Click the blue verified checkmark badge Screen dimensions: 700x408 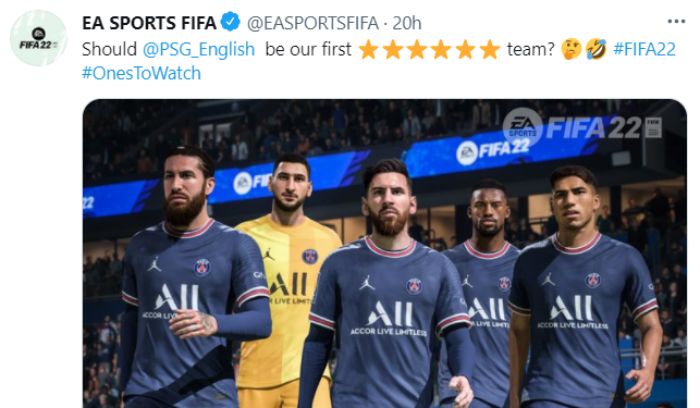point(230,22)
